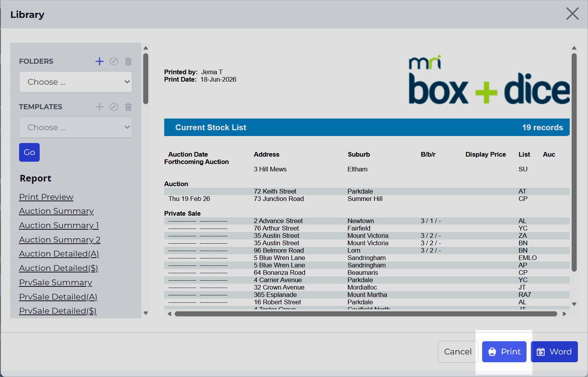Click the preview horizontal scrollbar
The height and width of the screenshot is (377, 588).
tap(366, 314)
